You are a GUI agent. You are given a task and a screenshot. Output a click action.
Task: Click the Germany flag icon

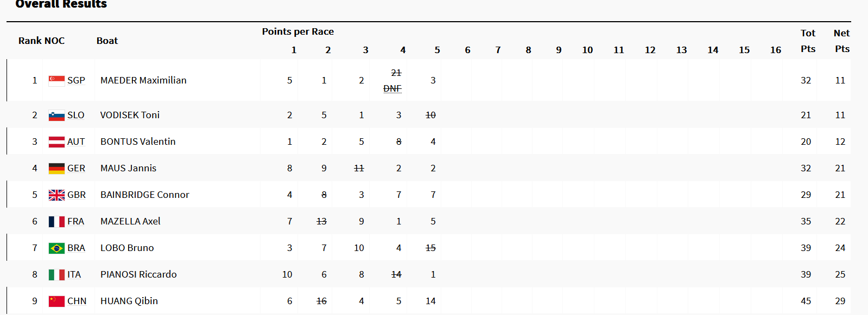click(x=56, y=169)
